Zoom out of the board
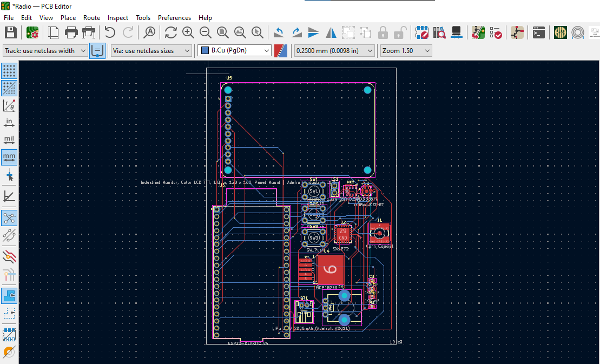 [206, 32]
